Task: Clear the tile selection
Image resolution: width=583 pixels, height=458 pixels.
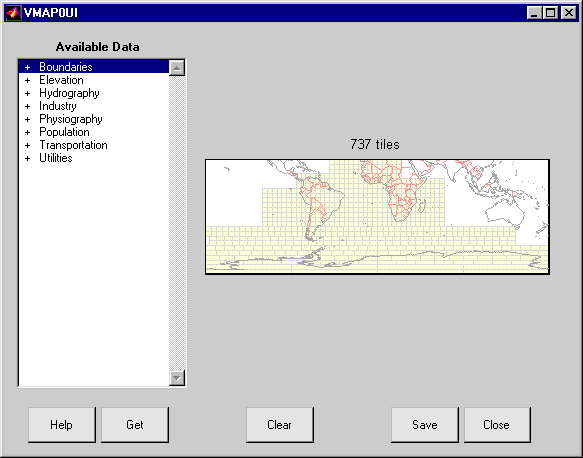Action: pyautogui.click(x=280, y=425)
